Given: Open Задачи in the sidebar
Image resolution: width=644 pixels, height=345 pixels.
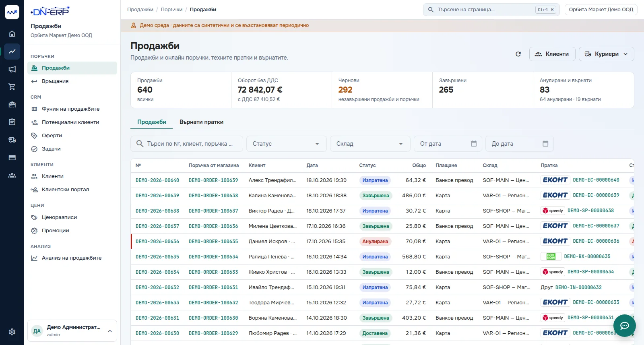Looking at the screenshot, I should click(x=72, y=149).
